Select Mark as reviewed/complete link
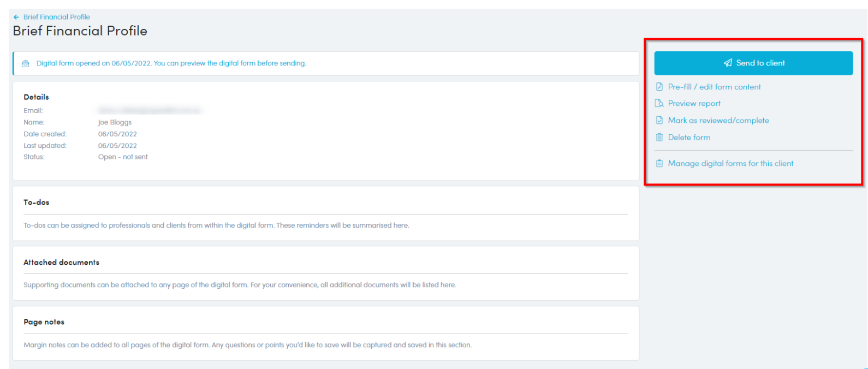The width and height of the screenshot is (868, 369). coord(718,120)
